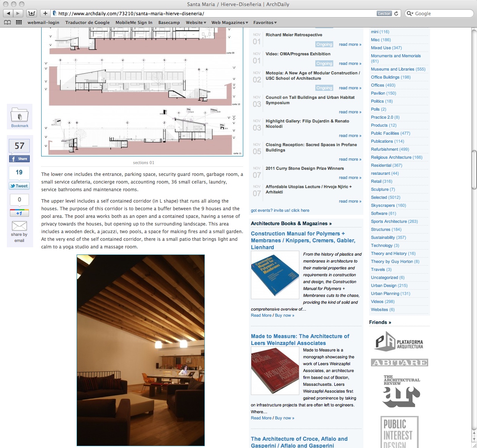Click the Google +1 button
477x448 pixels.
[19, 213]
